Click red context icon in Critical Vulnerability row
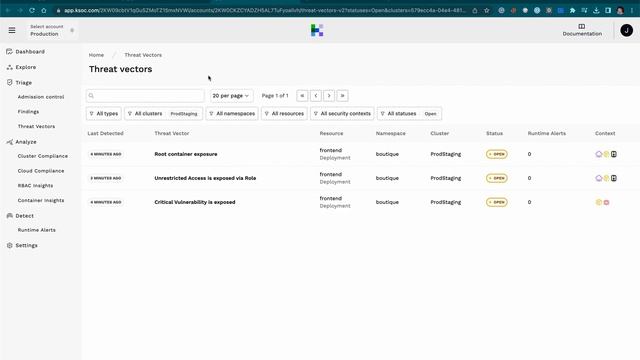Viewport: 640px width, 360px height. pos(606,202)
